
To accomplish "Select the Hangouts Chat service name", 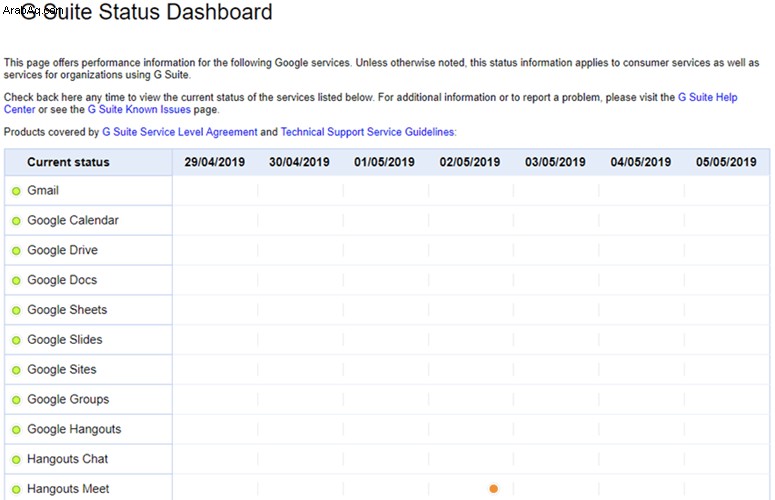I will (67, 459).
